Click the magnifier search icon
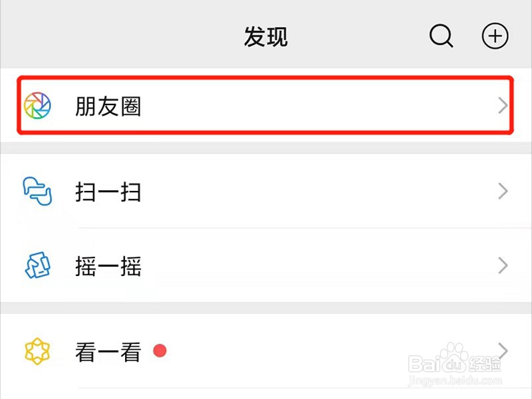Viewport: 532px width, 399px height. (x=441, y=37)
